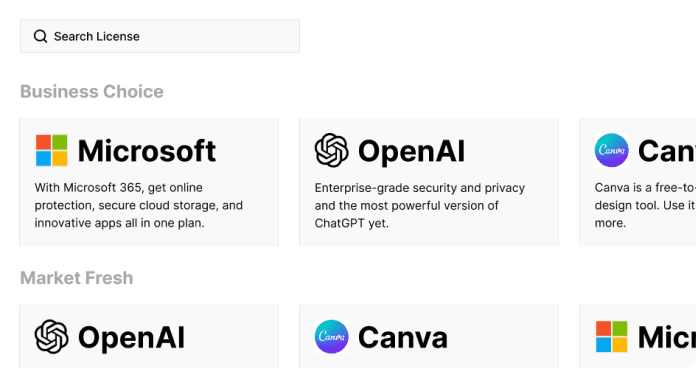Click the Market Fresh section heading
696x368 pixels.
(77, 278)
